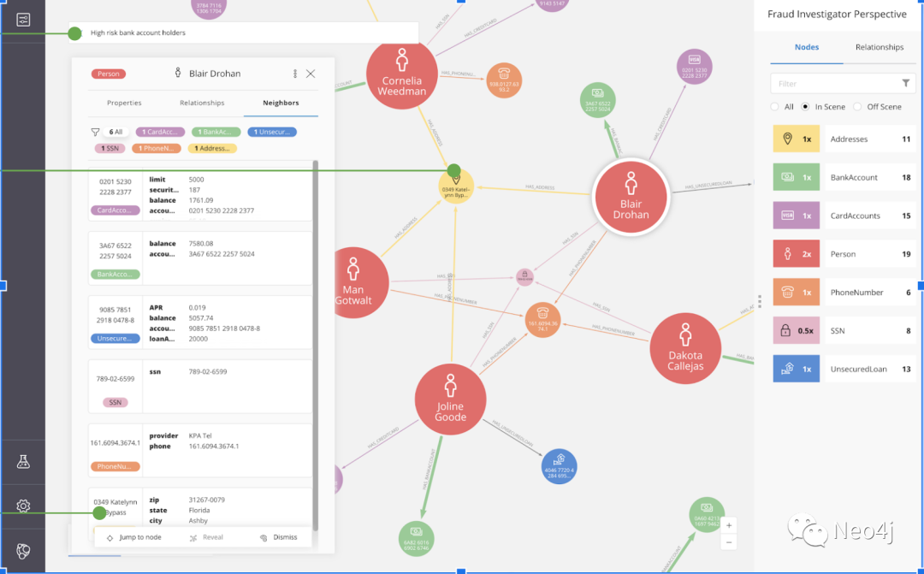Toggle the 1 BankAc... neighbor filter chip
924x574 pixels.
click(216, 132)
